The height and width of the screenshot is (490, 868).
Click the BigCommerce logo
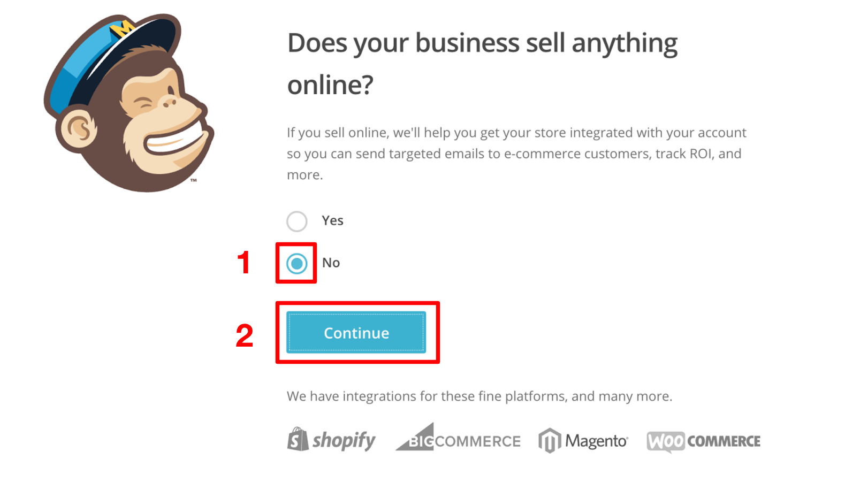tap(458, 439)
